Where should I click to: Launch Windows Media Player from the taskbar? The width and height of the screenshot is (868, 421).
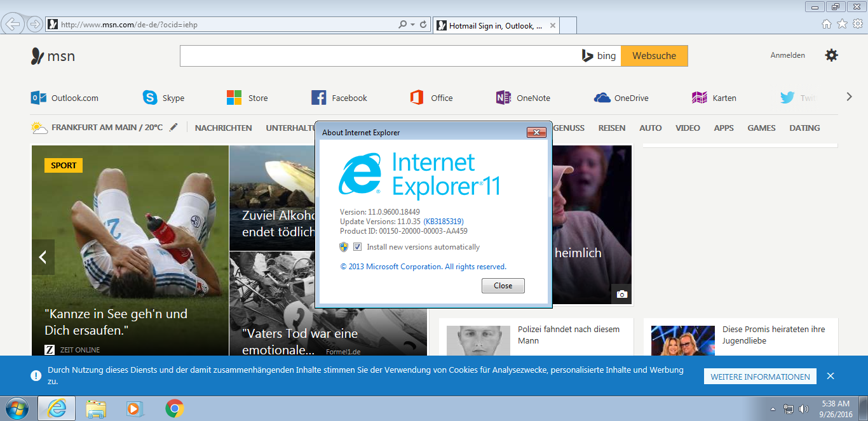135,408
